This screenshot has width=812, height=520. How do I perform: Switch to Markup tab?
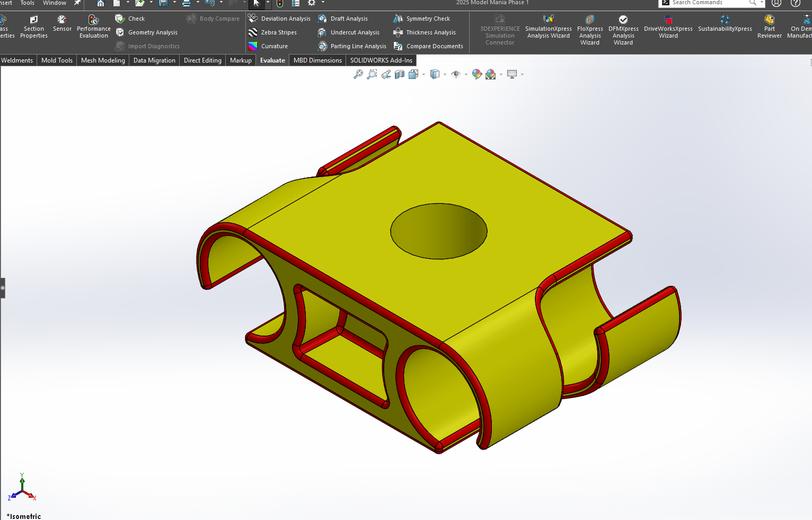point(241,60)
